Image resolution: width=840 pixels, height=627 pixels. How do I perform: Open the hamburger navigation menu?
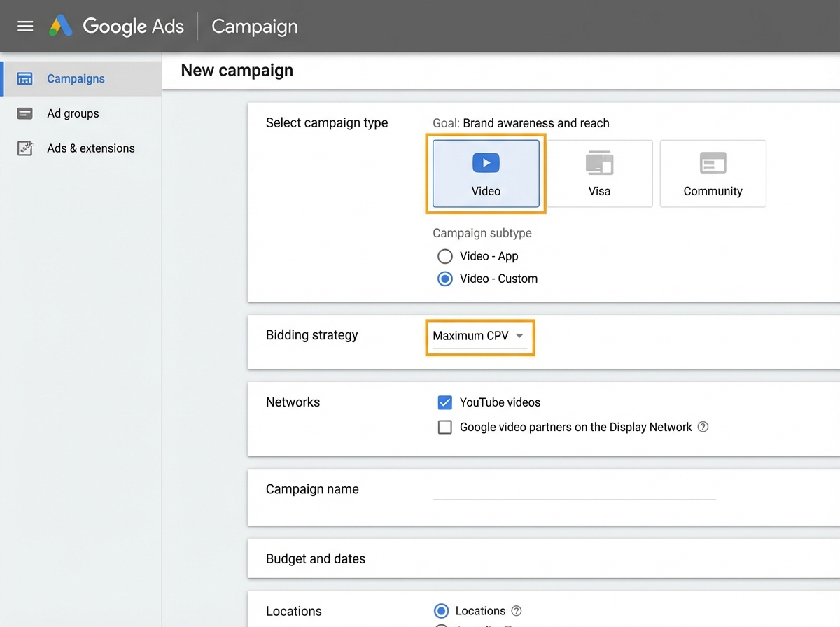coord(25,26)
